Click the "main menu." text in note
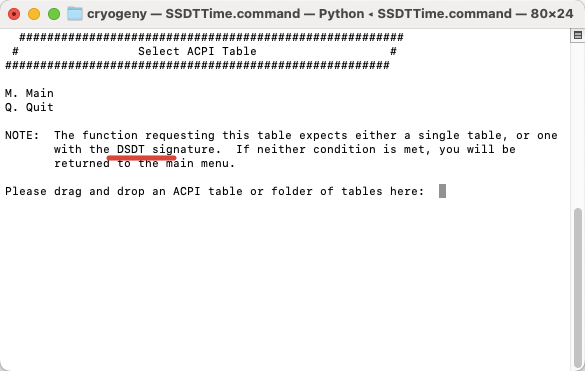This screenshot has width=585, height=371. (x=201, y=163)
